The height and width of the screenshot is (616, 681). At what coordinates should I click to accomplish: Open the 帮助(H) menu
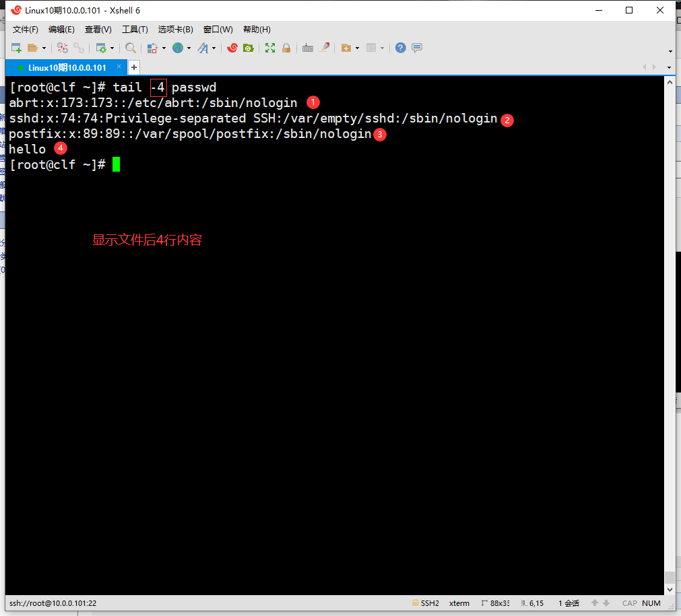[257, 30]
